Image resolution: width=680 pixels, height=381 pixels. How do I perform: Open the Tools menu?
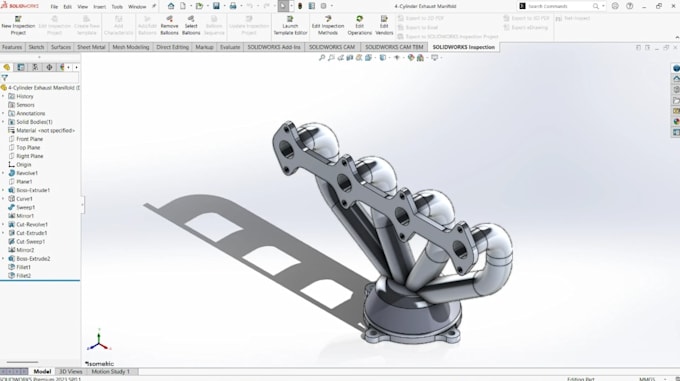[117, 7]
